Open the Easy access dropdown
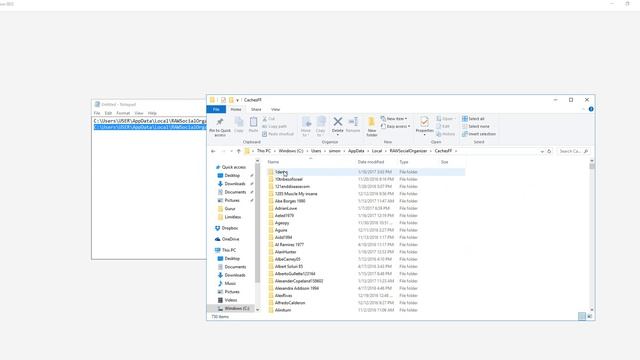This screenshot has width=640, height=360. 395,127
